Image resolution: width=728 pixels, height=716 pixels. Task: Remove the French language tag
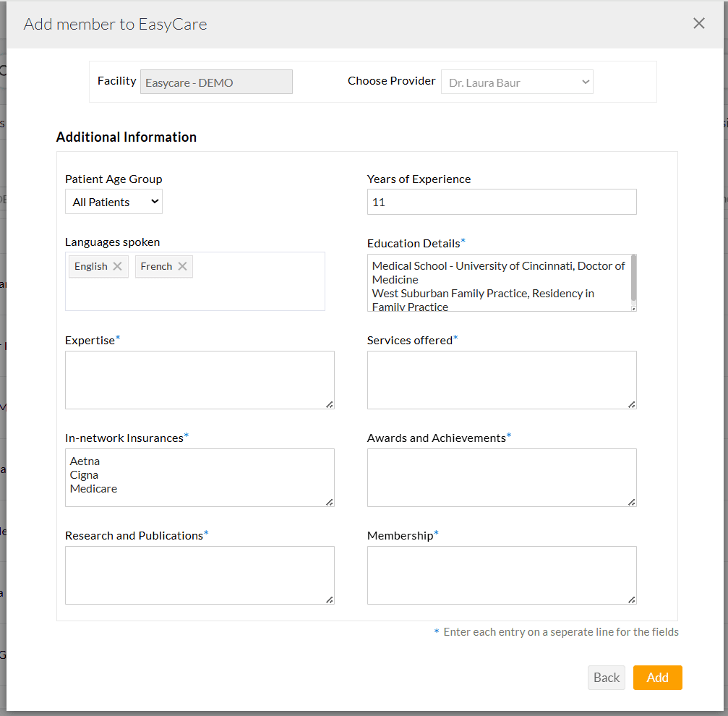click(182, 266)
